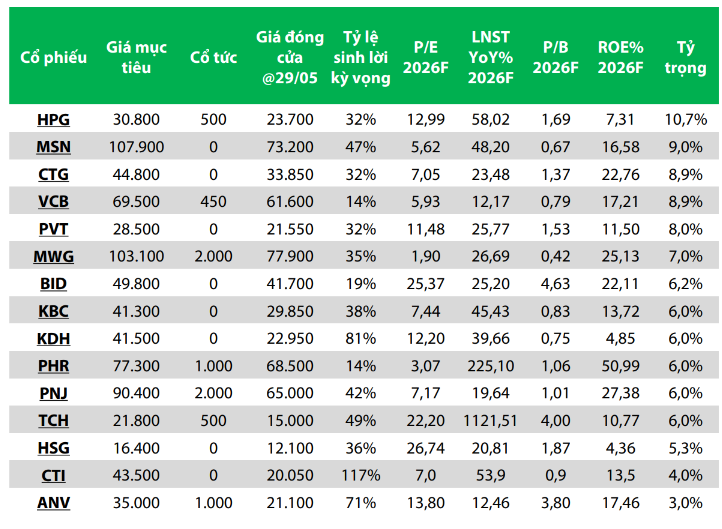Viewport: 722px width, 529px height.
Task: Open the MWG stock link
Action: [53, 256]
